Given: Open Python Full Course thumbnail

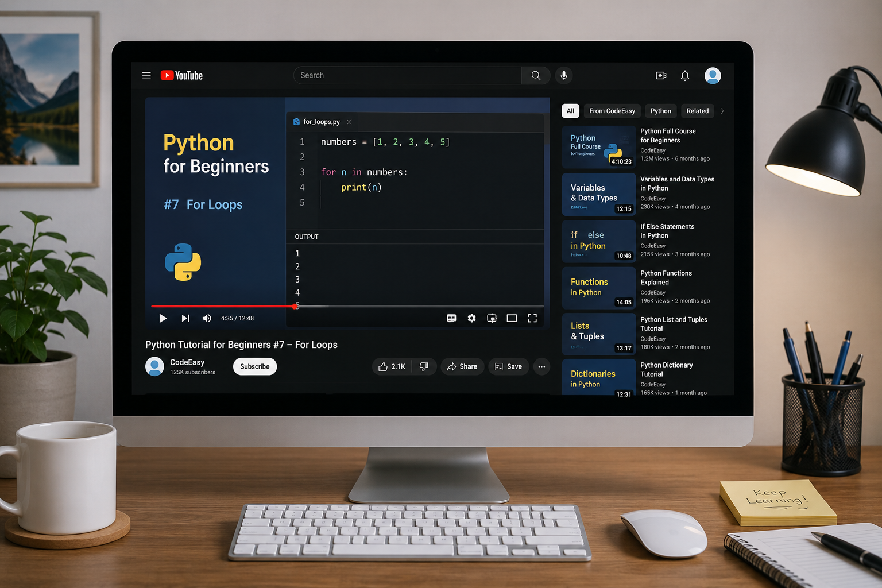Looking at the screenshot, I should (599, 147).
